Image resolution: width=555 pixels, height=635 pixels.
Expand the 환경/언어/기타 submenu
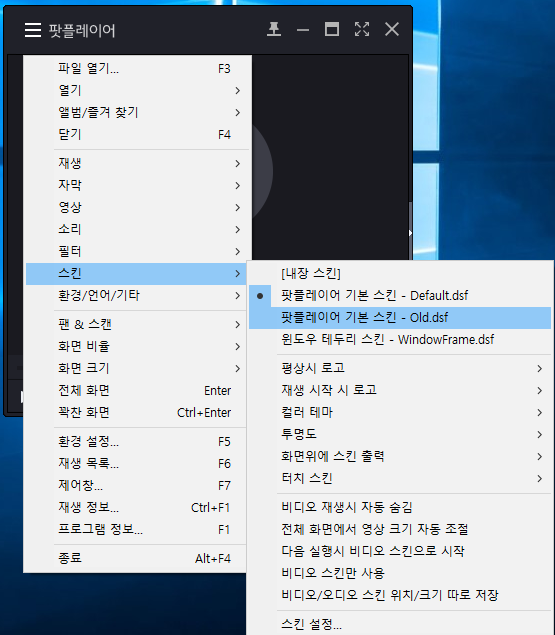point(138,295)
